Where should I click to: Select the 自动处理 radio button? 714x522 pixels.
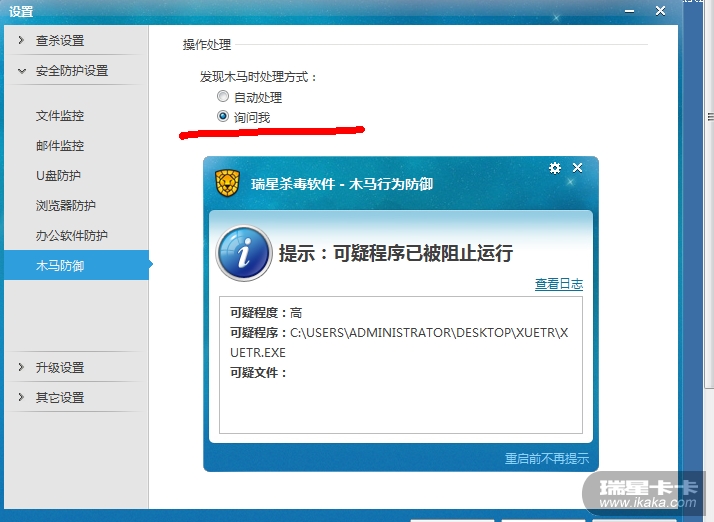pyautogui.click(x=223, y=97)
